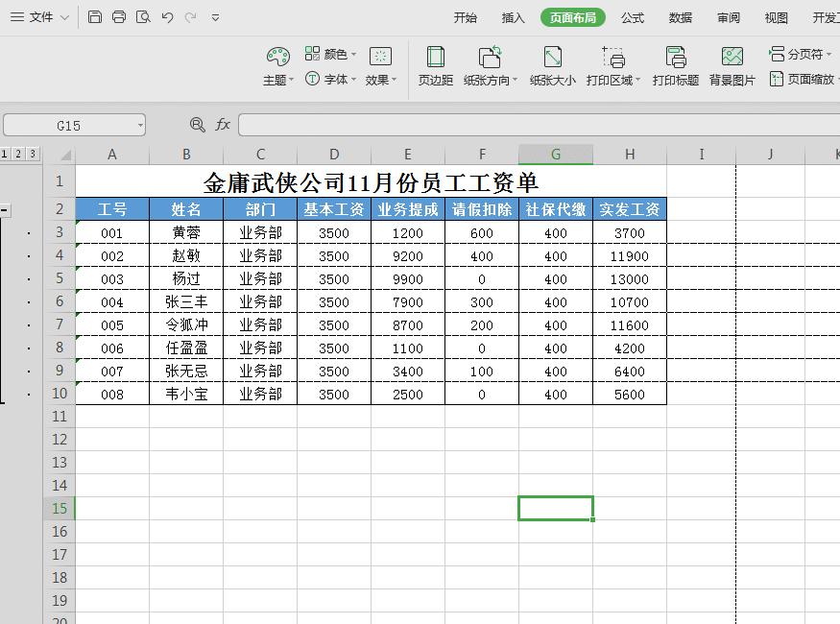Click the selected cell G15
Viewport: 840px width, 624px height.
pyautogui.click(x=556, y=508)
